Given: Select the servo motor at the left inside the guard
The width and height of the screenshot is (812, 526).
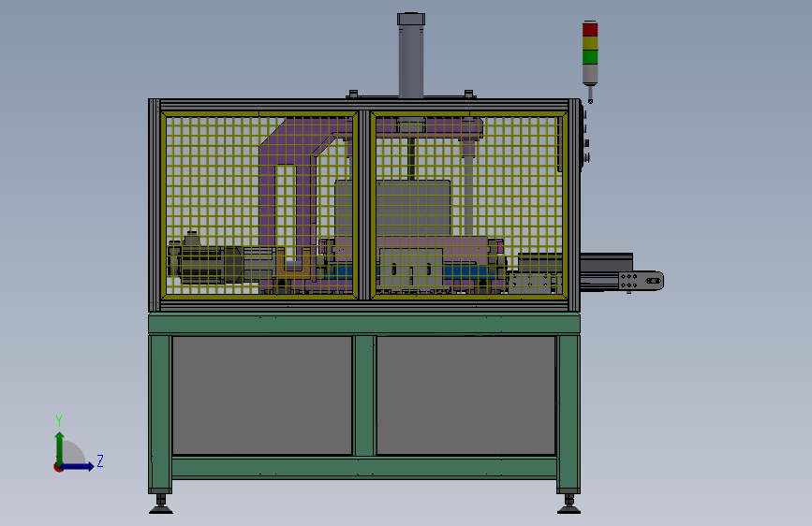Looking at the screenshot, I should point(205,263).
